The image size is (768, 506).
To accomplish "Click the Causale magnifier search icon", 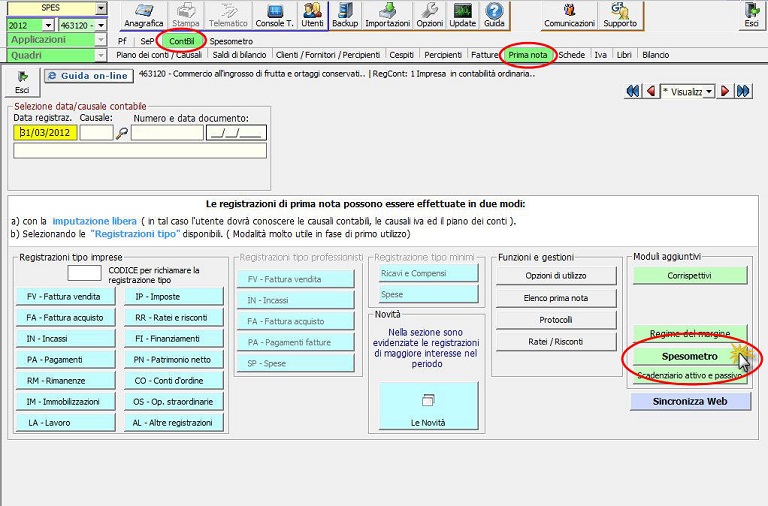I will 121,133.
